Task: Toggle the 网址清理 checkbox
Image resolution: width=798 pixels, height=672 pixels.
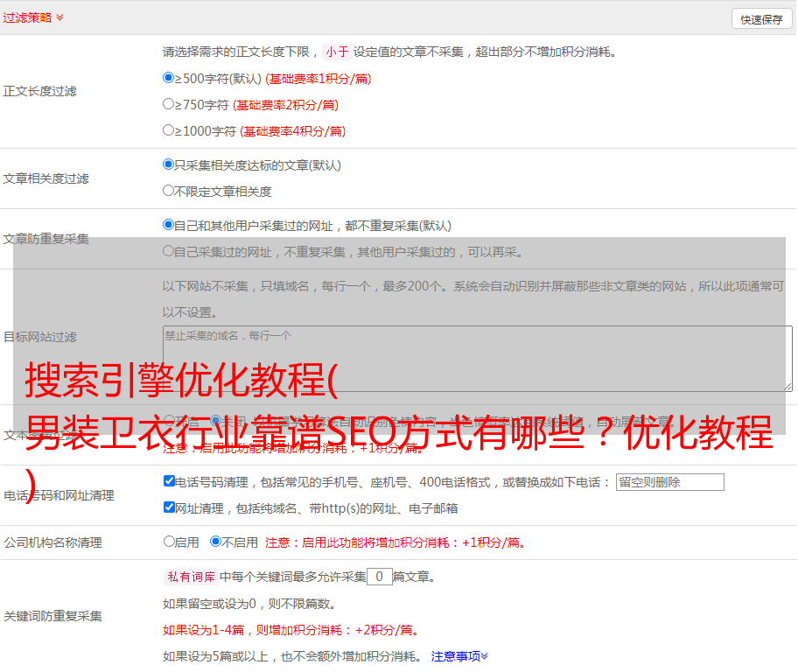Action: coord(169,507)
